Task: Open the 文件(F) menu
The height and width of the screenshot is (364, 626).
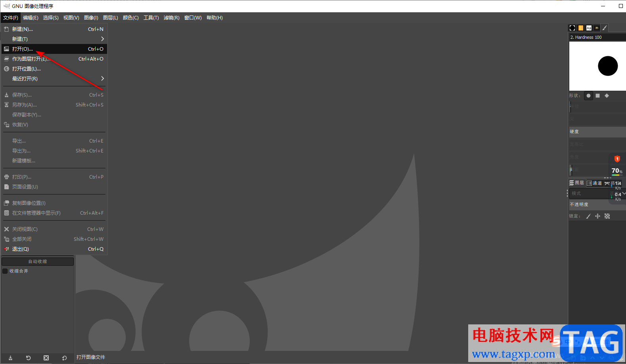Action: click(x=11, y=18)
